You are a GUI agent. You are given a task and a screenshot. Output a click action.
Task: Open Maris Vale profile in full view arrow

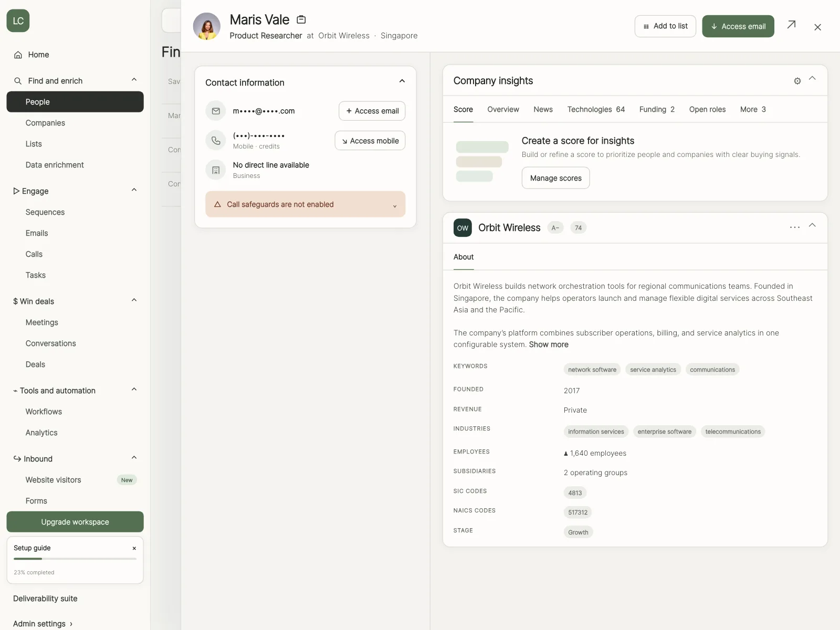[x=791, y=25]
